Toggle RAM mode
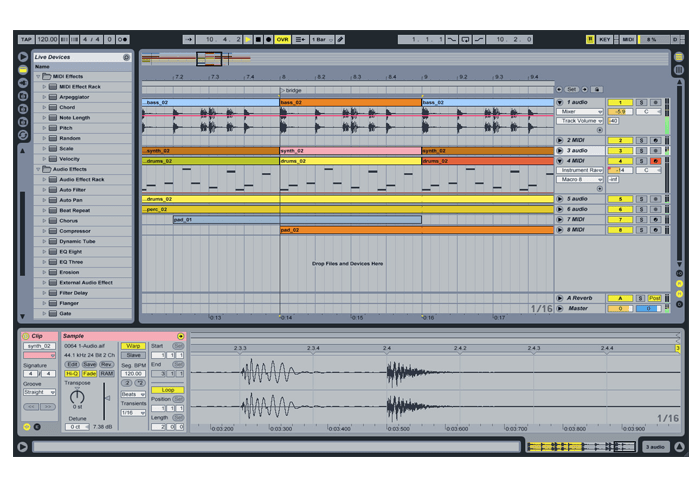The height and width of the screenshot is (486, 700). click(106, 374)
